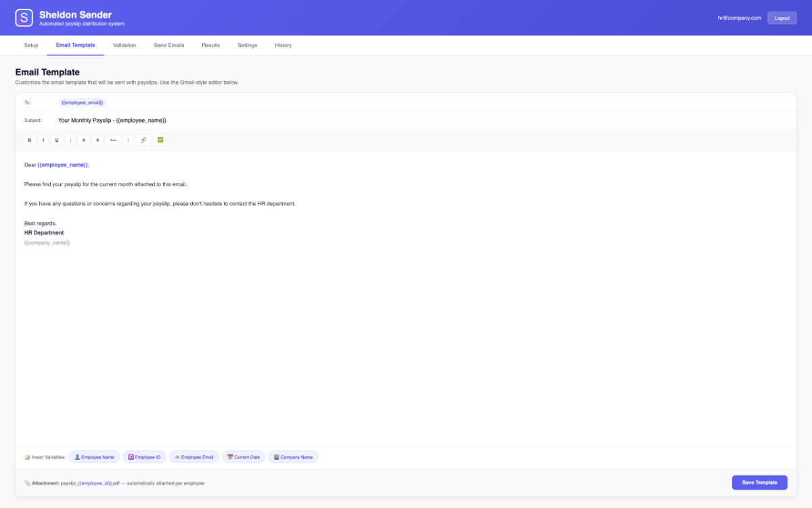Image resolution: width=812 pixels, height=508 pixels.
Task: Insert the Company Name variable chip
Action: 293,457
